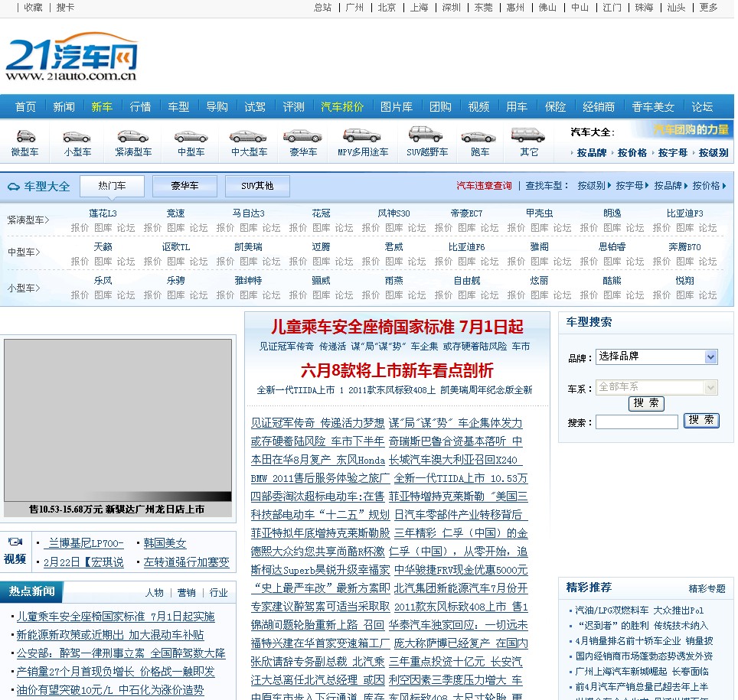
Task: Expand the 按价格 find-model option
Action: coord(709,186)
